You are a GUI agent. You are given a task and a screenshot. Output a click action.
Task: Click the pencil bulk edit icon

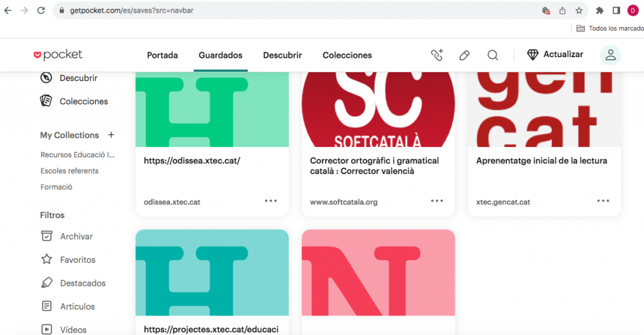tap(465, 55)
